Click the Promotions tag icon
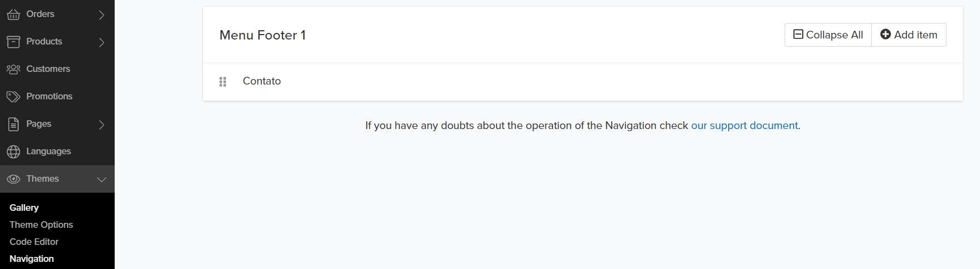The width and height of the screenshot is (980, 269). pos(13,97)
